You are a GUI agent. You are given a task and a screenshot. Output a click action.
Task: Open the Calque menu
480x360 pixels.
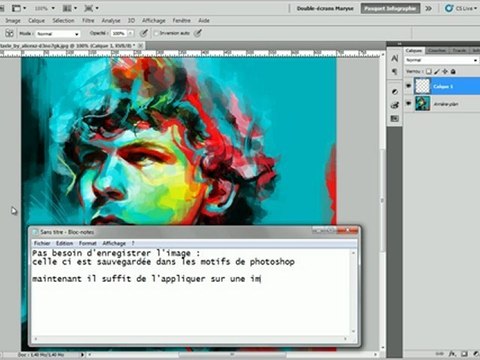tap(36, 21)
